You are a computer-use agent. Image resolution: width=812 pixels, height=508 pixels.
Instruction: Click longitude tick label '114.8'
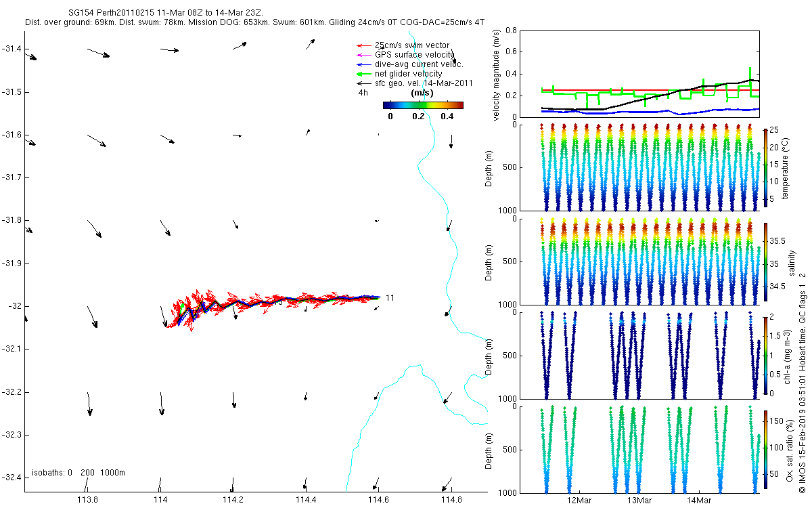coord(451,501)
